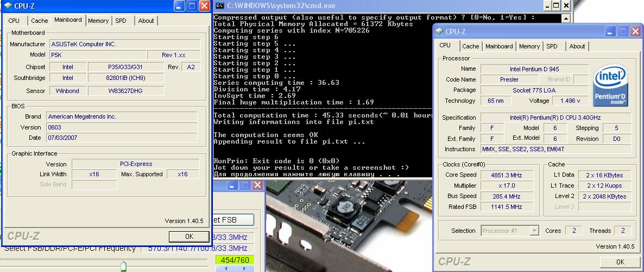This screenshot has height=272, width=644.
Task: Click the Winbond sensor brand field
Action: click(68, 91)
